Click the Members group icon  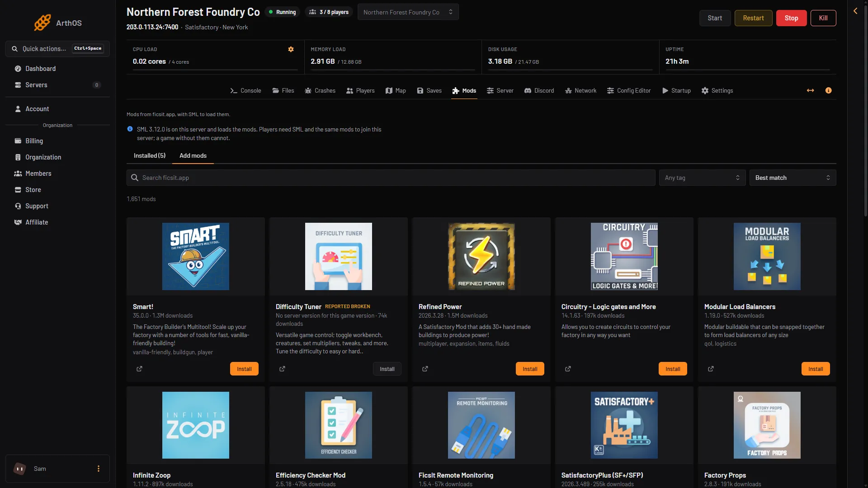coord(18,174)
